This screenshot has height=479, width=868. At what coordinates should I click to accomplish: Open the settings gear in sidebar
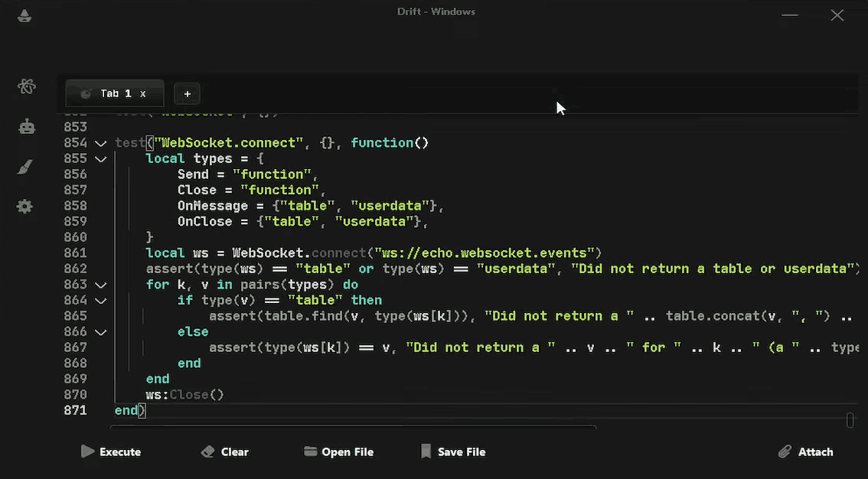[x=25, y=207]
